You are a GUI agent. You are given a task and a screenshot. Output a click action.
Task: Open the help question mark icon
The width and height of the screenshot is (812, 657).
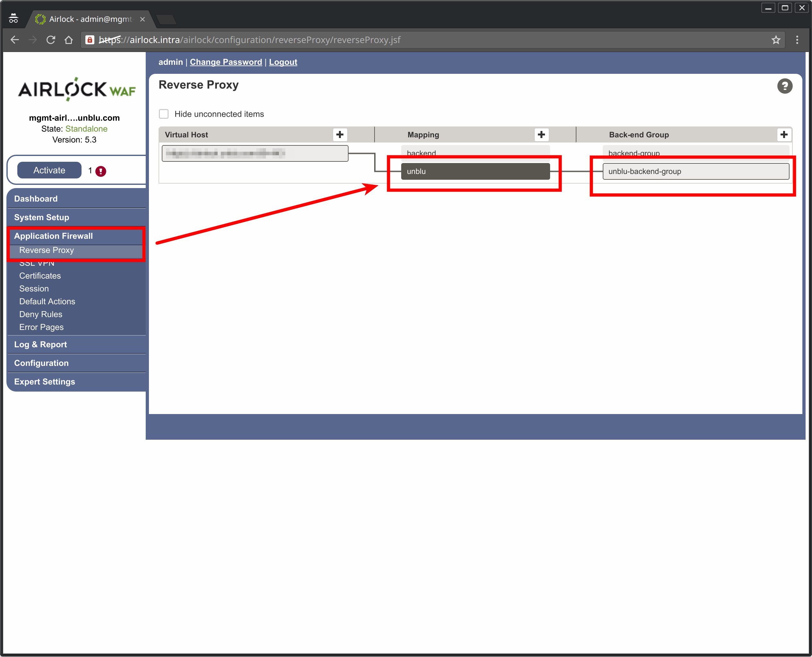tap(784, 86)
